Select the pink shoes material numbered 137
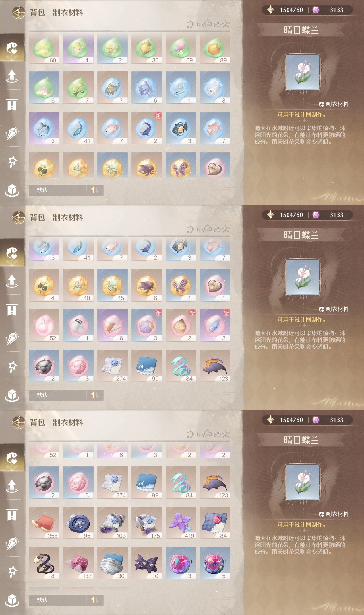Viewport: 364px width, 615px height. click(78, 563)
